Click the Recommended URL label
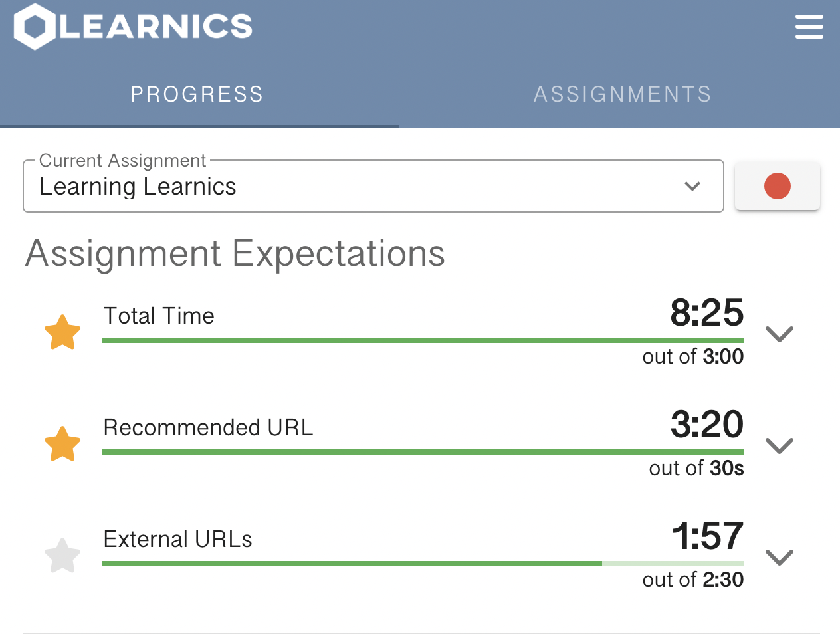The image size is (840, 634). [x=208, y=427]
